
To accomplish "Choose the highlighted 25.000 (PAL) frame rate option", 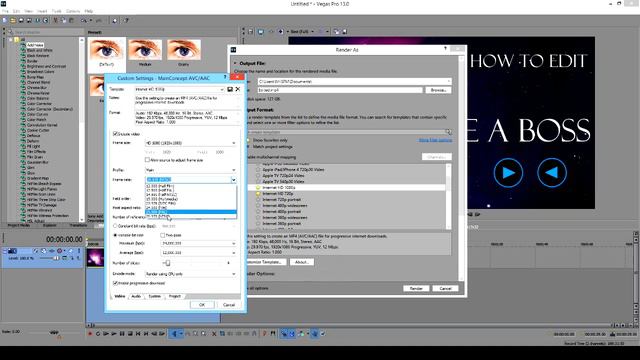I will coord(191,212).
